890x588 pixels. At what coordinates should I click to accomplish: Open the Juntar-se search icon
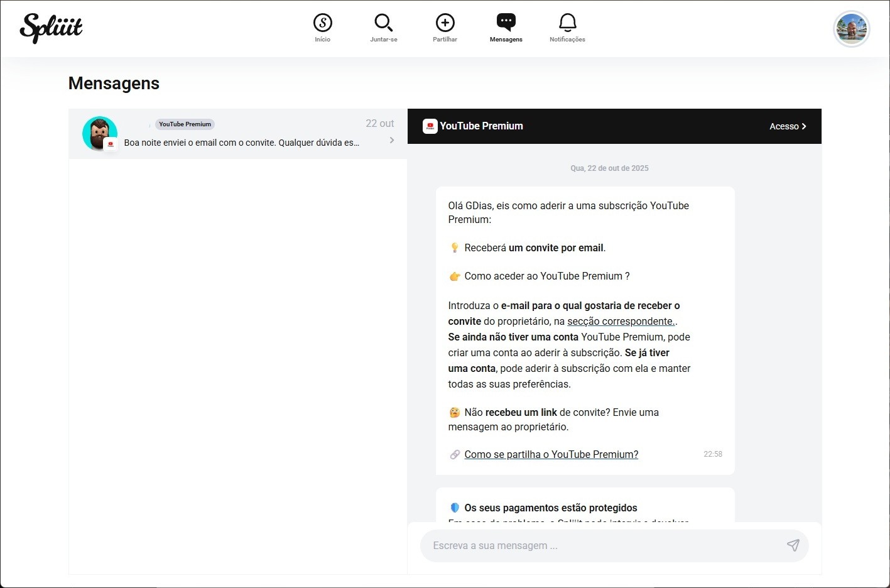coord(383,23)
